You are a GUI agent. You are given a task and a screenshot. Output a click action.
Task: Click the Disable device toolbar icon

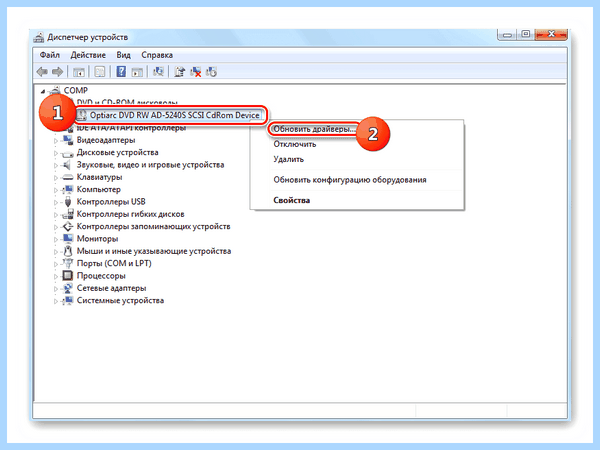(x=211, y=72)
